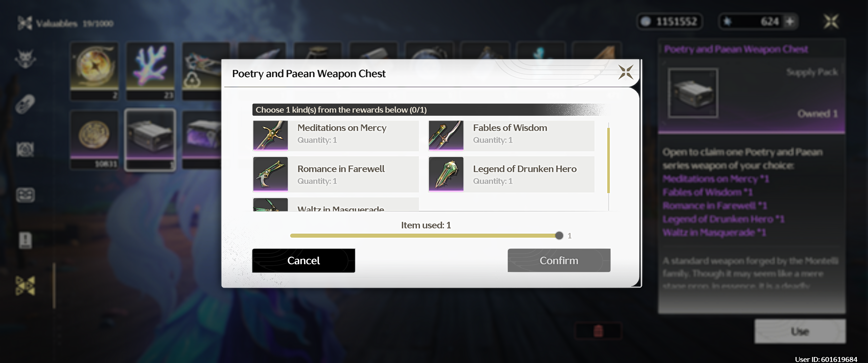868x363 pixels.
Task: Pick the Waltz in Masquerade weapon icon
Action: 270,205
